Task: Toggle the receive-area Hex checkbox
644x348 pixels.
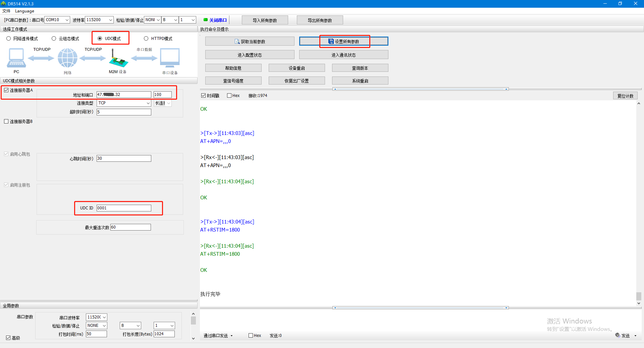Action: point(229,96)
